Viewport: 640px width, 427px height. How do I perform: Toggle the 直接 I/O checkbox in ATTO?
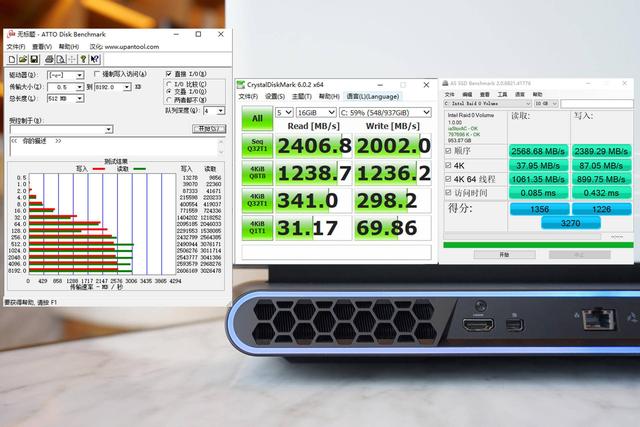pos(169,74)
